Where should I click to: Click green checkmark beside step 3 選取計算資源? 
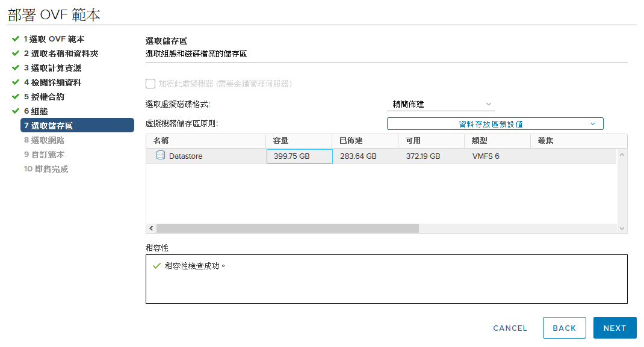(16, 68)
